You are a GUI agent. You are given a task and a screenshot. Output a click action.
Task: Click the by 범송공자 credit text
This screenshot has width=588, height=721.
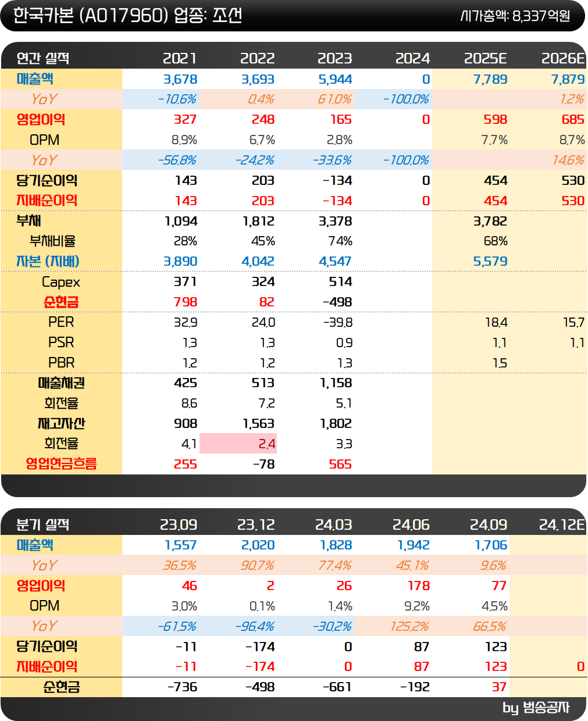(x=536, y=708)
